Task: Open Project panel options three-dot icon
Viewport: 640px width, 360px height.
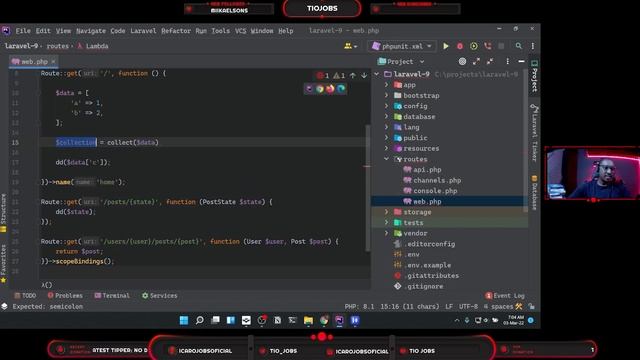Action: 507,61
